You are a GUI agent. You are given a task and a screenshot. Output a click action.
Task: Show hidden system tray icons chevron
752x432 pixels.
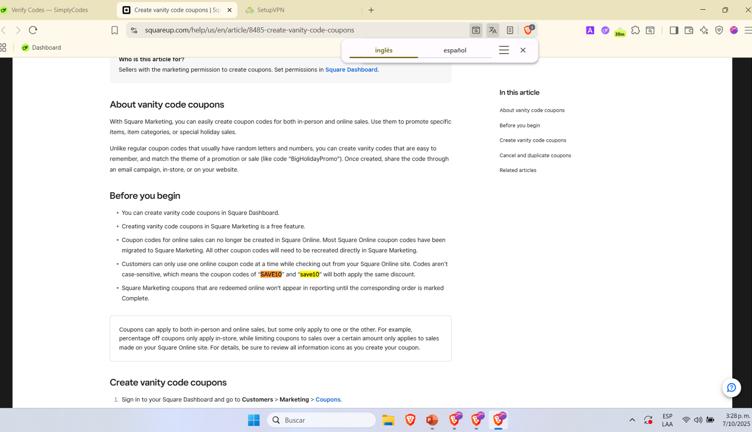(632, 420)
